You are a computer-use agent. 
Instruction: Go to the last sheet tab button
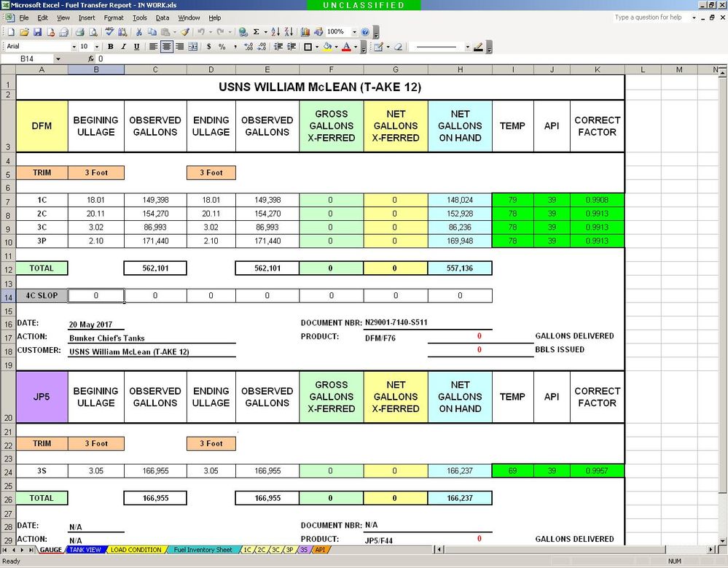(31, 550)
